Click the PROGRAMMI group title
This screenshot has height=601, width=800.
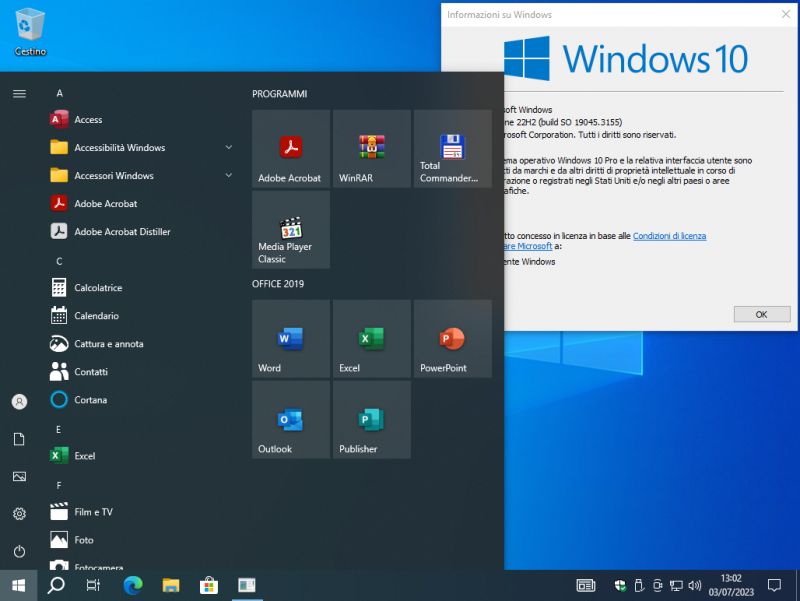(280, 94)
